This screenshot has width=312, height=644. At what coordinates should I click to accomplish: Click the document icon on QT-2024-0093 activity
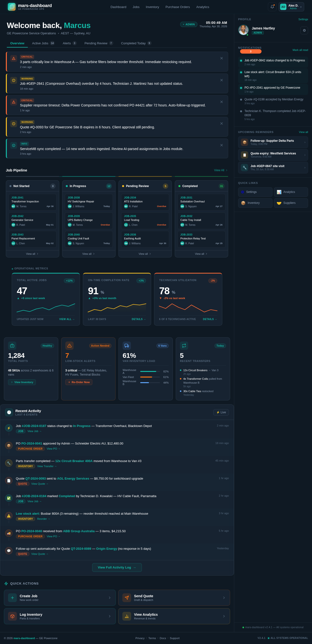9,481
